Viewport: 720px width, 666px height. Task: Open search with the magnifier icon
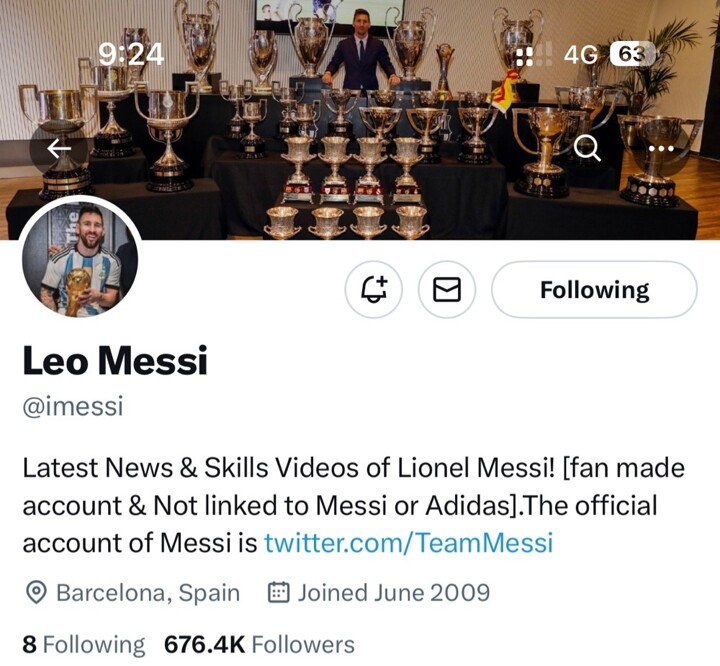point(589,148)
